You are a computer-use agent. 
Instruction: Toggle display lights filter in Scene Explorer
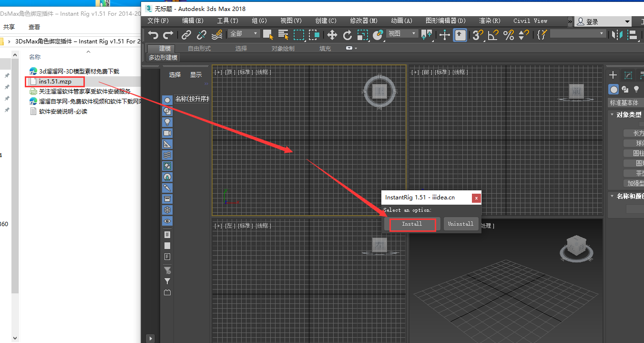[167, 122]
